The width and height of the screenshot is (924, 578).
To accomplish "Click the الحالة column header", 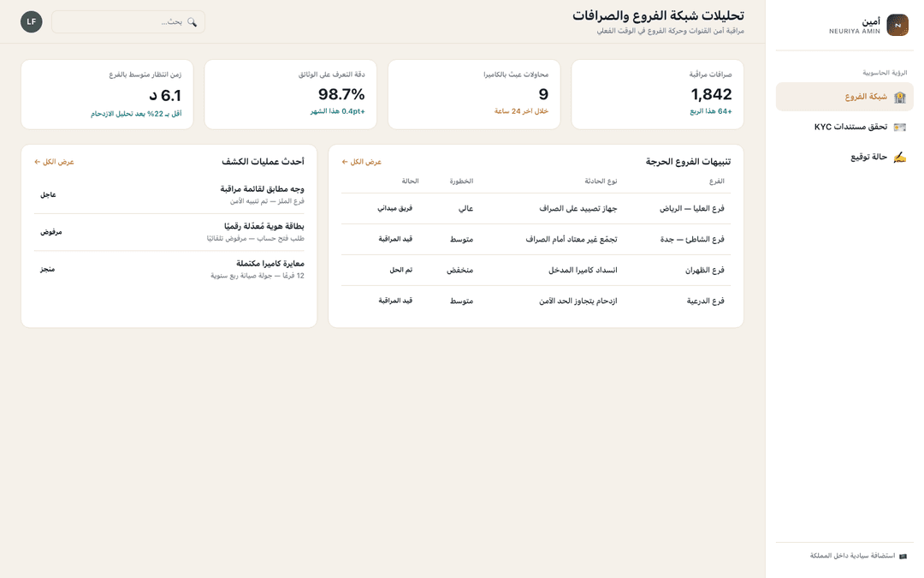I will click(x=410, y=182).
